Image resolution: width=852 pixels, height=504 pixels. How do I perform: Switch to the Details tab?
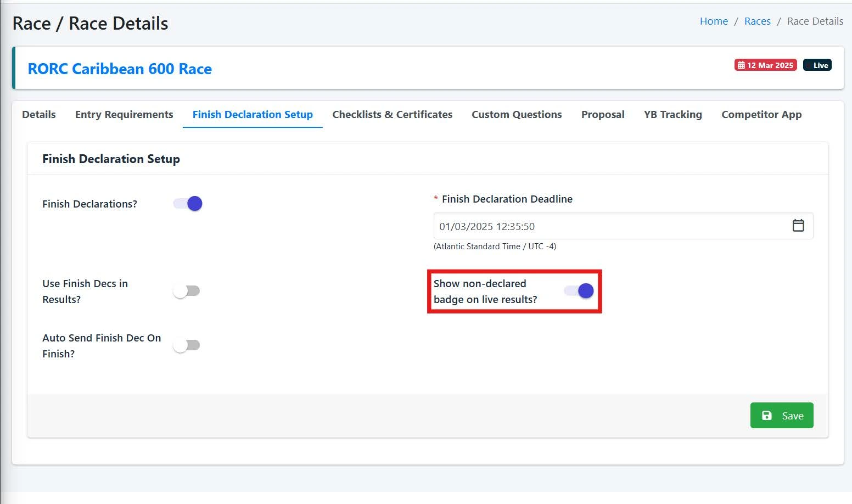pos(39,115)
